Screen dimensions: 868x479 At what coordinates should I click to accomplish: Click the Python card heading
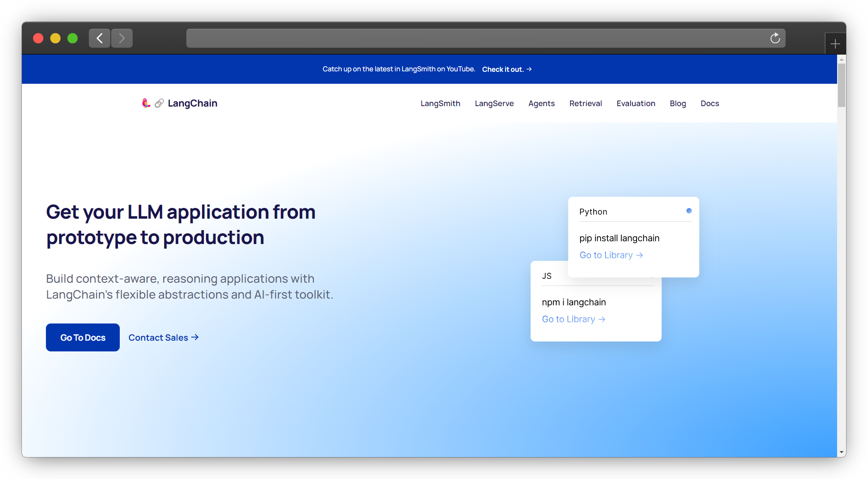click(593, 212)
